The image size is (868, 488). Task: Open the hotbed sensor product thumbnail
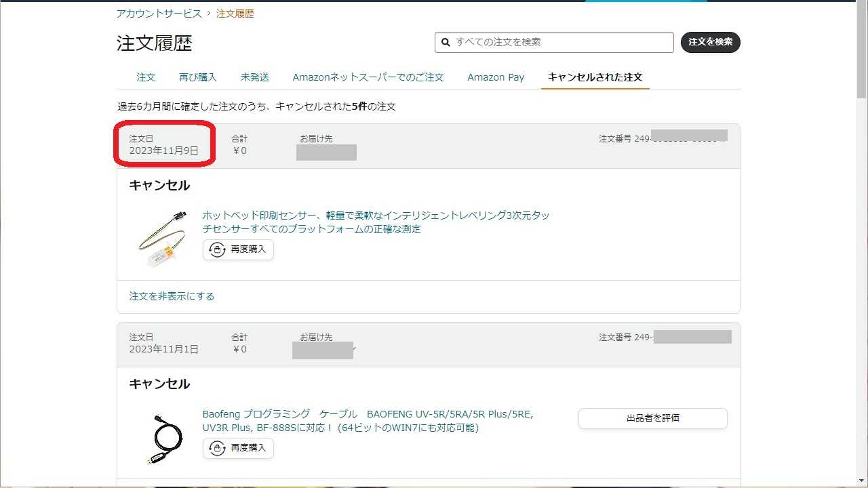pyautogui.click(x=161, y=239)
